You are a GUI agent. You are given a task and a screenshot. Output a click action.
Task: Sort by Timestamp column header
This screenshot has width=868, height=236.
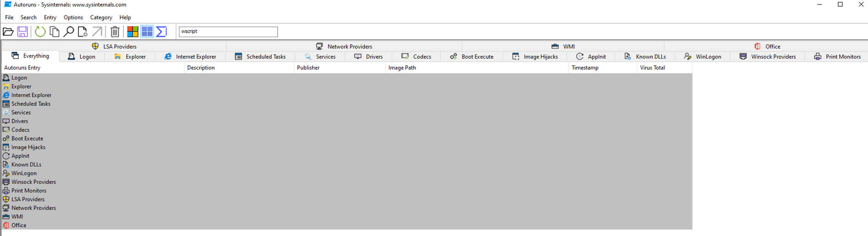pyautogui.click(x=603, y=68)
